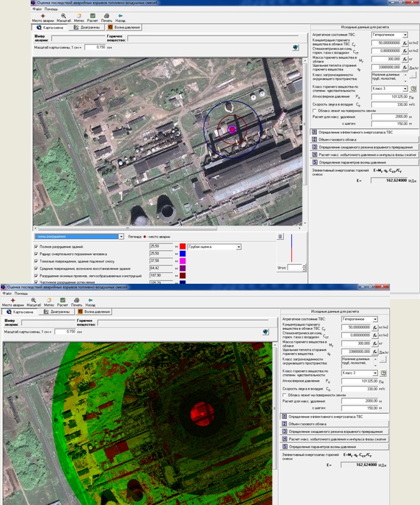Toggle 'Полное разрушение зданий' checkbox
This screenshot has width=420, height=505.
[36, 247]
